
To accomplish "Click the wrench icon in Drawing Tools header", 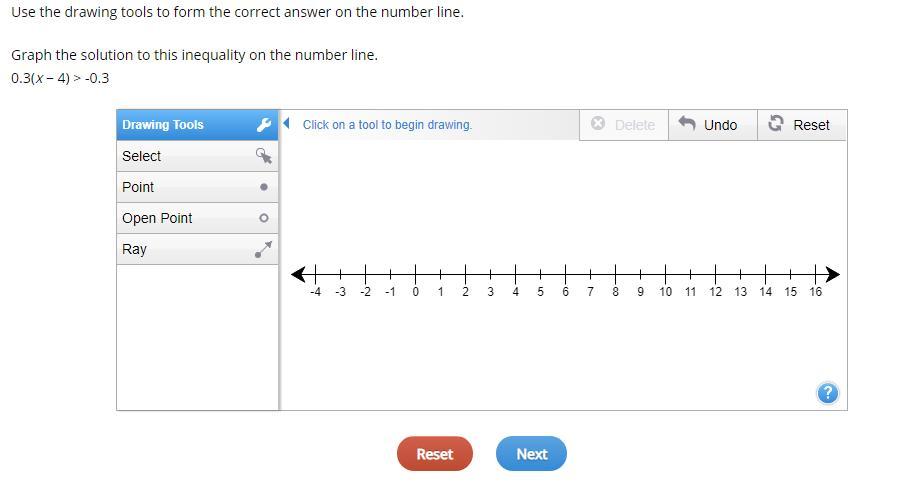I will click(x=264, y=125).
